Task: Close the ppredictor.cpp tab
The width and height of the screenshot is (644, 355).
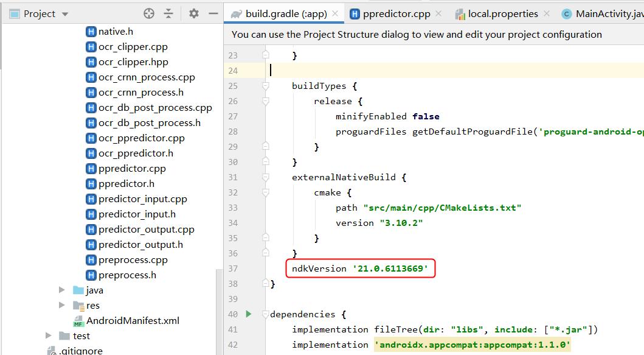Action: (438, 13)
